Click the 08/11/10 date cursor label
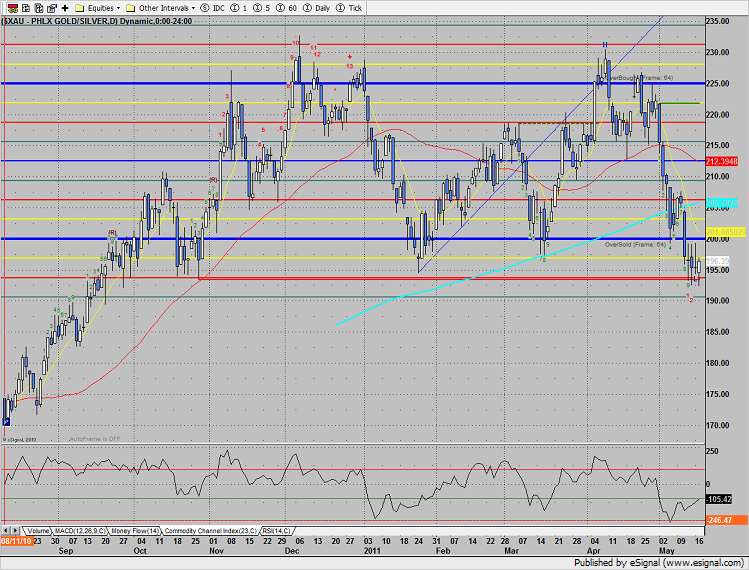The image size is (749, 570). tap(16, 541)
